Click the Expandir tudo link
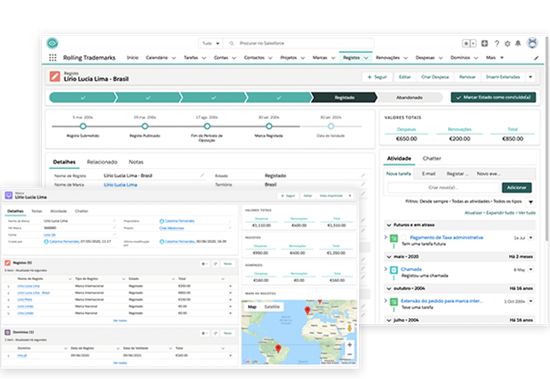The width and height of the screenshot is (550, 379). (x=501, y=213)
